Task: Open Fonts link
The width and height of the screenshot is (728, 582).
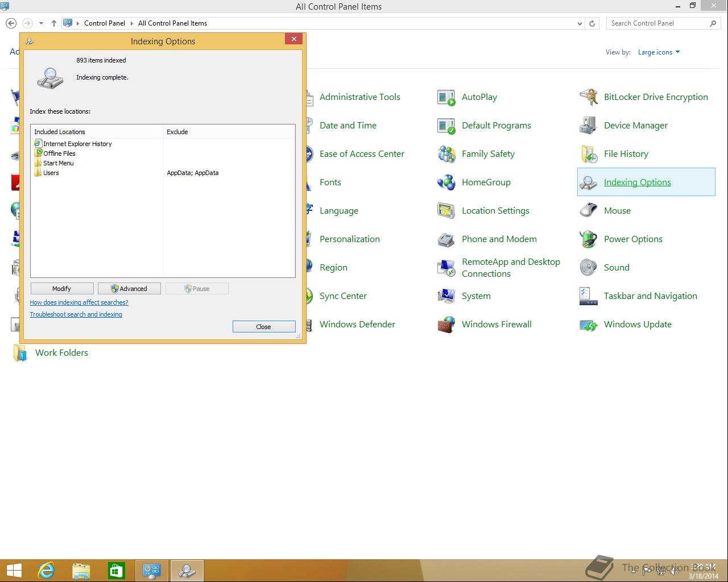Action: (330, 182)
